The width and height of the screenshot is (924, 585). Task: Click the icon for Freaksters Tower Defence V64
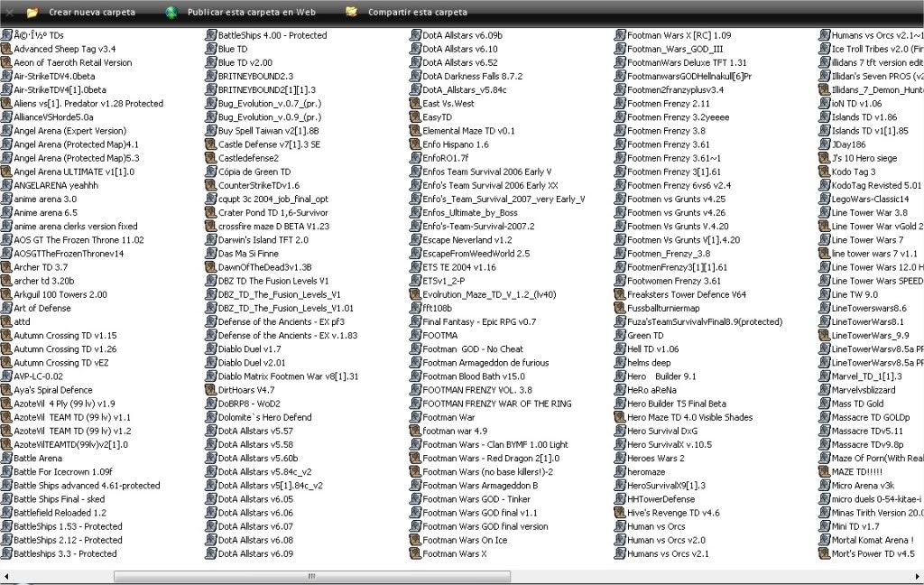pos(620,294)
